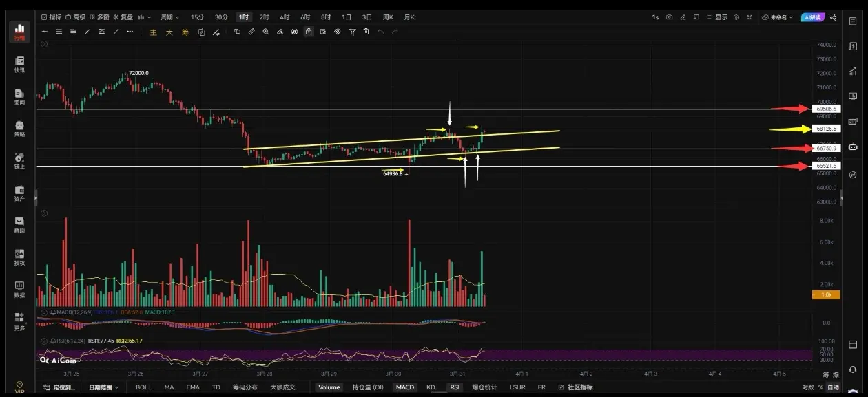Image resolution: width=868 pixels, height=397 pixels.
Task: Toggle the Volume indicator
Action: pyautogui.click(x=329, y=387)
